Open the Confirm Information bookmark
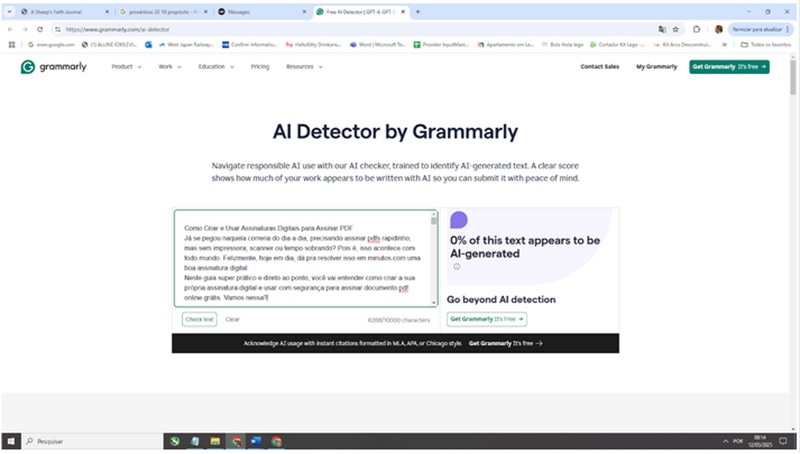Viewport: 800px width, 454px height. [249, 45]
